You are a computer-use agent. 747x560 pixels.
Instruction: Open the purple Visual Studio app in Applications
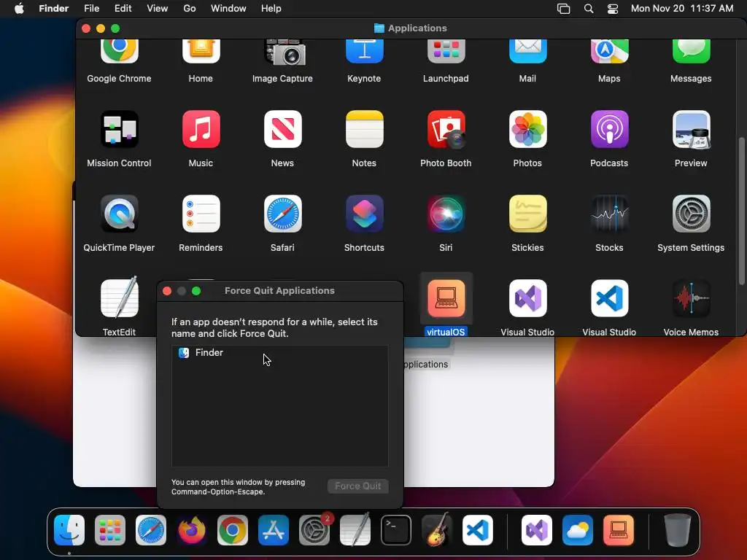[x=528, y=298]
